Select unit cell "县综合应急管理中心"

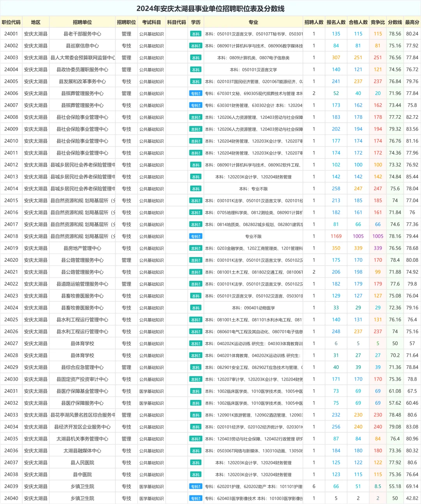click(x=82, y=367)
